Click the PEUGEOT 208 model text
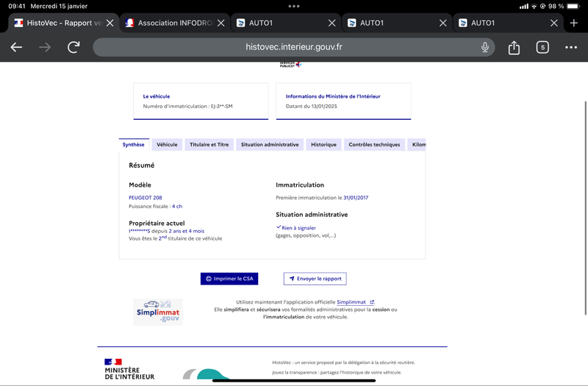The height and width of the screenshot is (386, 588). click(x=145, y=198)
